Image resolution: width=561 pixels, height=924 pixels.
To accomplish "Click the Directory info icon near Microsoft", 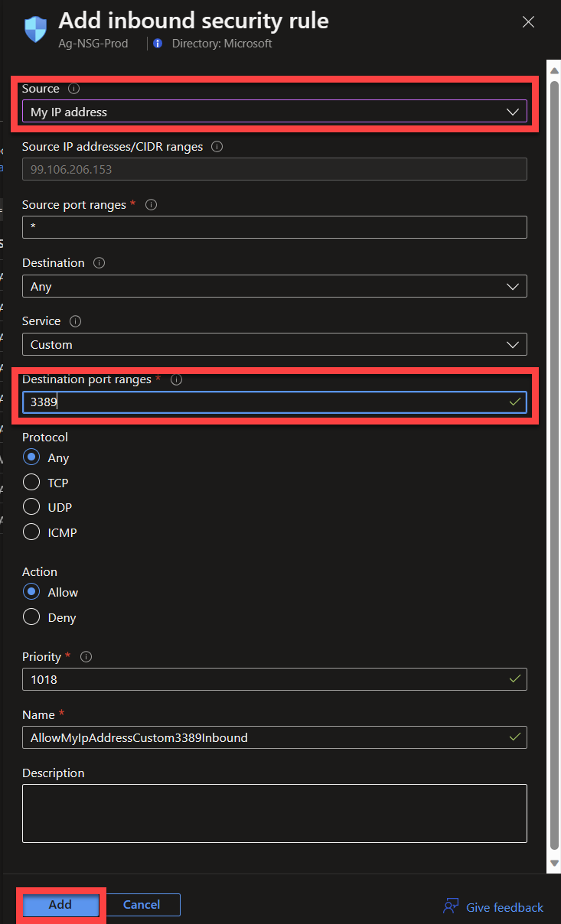I will click(158, 44).
